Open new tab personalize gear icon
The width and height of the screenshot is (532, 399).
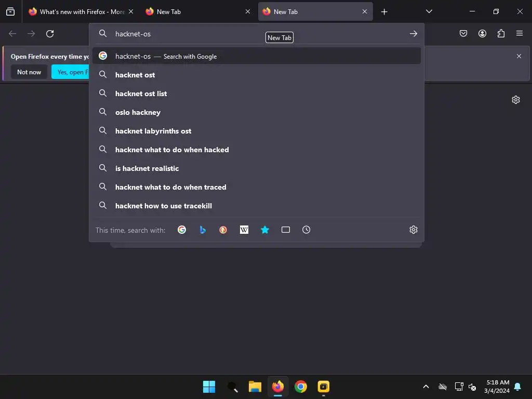[516, 100]
